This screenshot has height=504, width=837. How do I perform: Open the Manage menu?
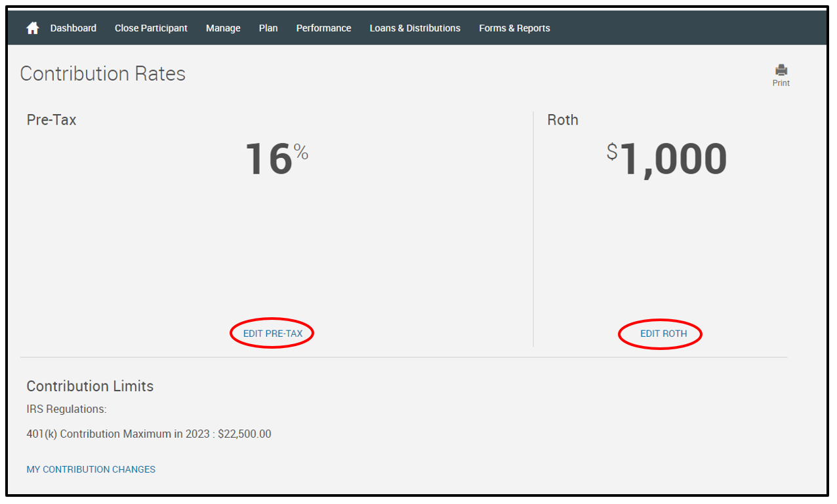[223, 28]
